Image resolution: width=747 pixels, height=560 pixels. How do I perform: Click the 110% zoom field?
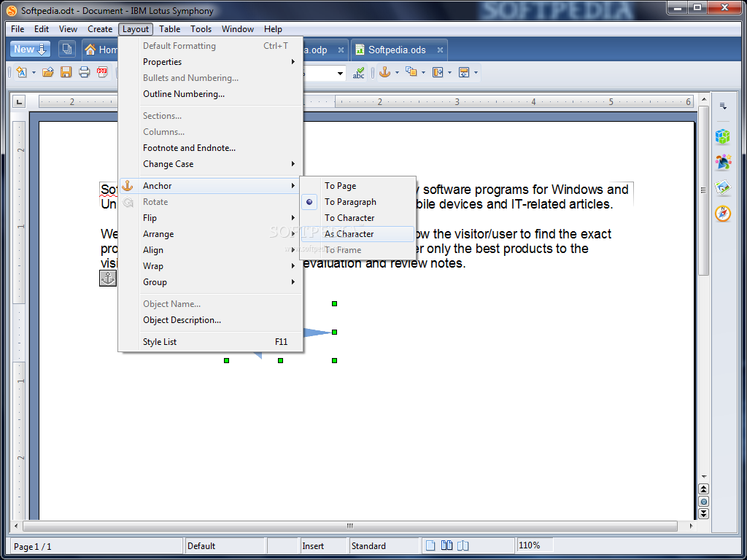(535, 545)
